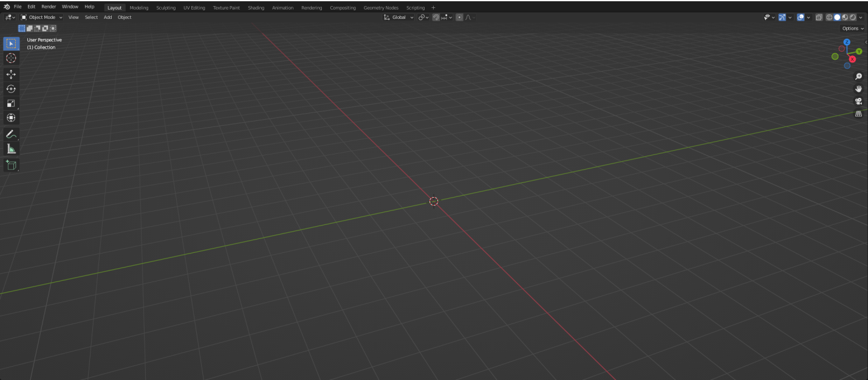
Task: Switch to the Geometry Nodes tab
Action: click(x=381, y=8)
